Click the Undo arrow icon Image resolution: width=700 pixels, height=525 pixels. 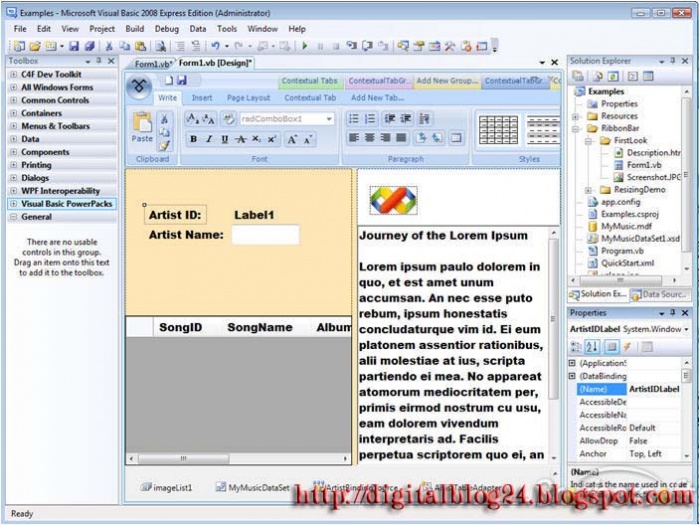click(216, 46)
